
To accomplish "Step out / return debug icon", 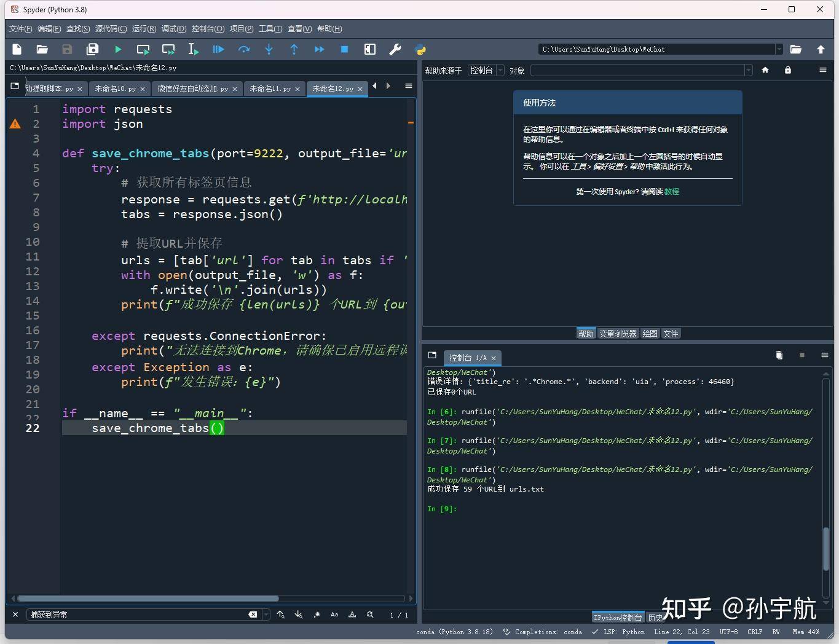I will point(294,49).
